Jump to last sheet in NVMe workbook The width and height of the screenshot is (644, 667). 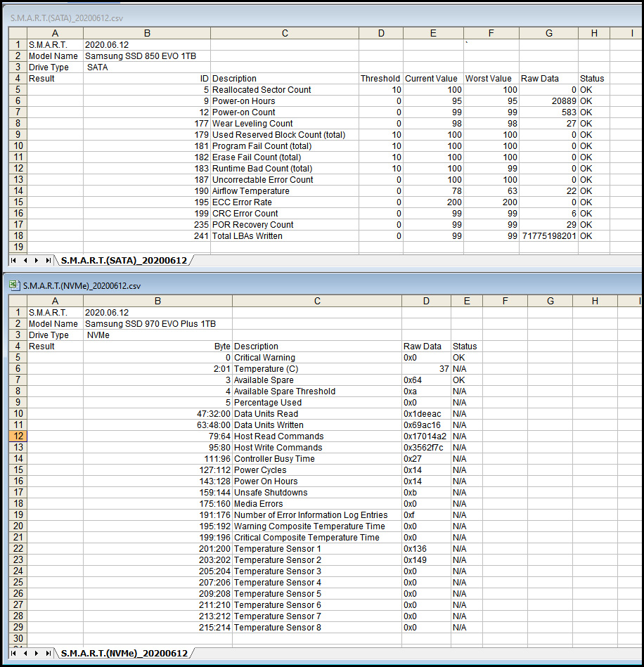pos(49,654)
